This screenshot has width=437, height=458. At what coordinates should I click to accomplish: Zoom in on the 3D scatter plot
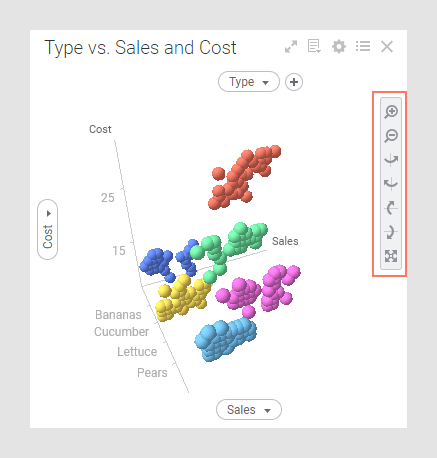(391, 112)
